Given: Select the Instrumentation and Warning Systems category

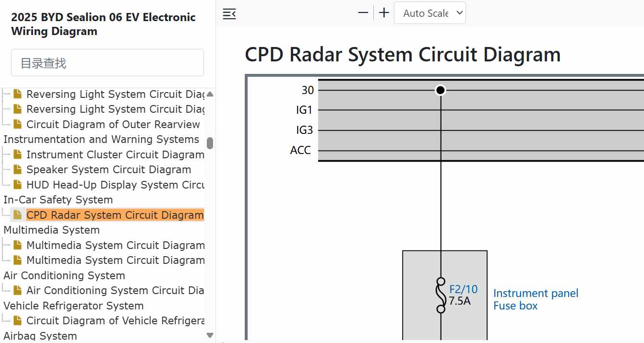Looking at the screenshot, I should (x=101, y=140).
